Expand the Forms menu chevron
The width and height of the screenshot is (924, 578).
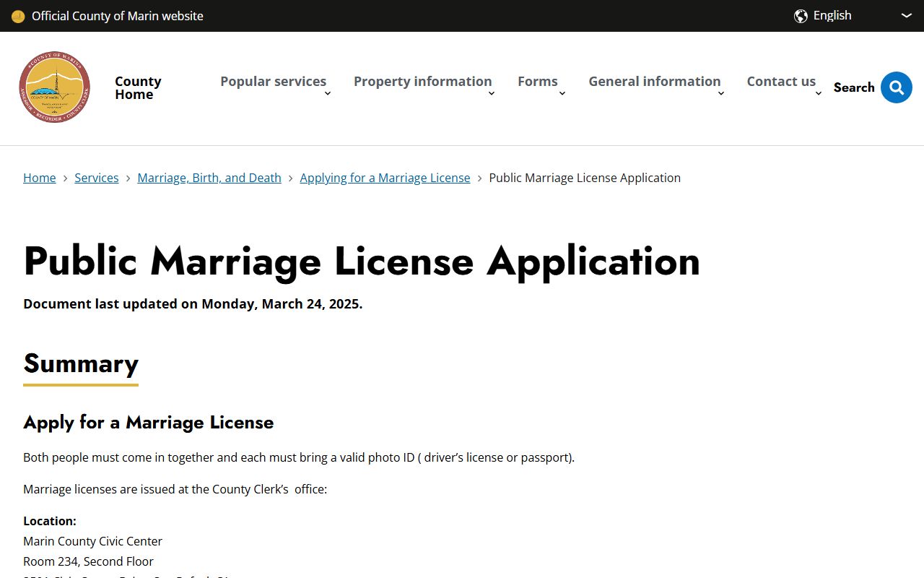pyautogui.click(x=562, y=93)
